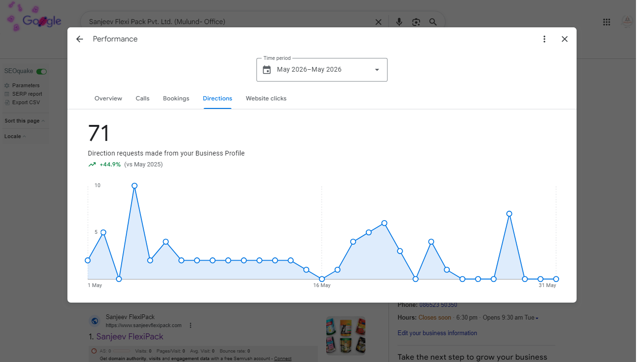644x362 pixels.
Task: Switch to the Website clicks tab
Action: click(266, 99)
